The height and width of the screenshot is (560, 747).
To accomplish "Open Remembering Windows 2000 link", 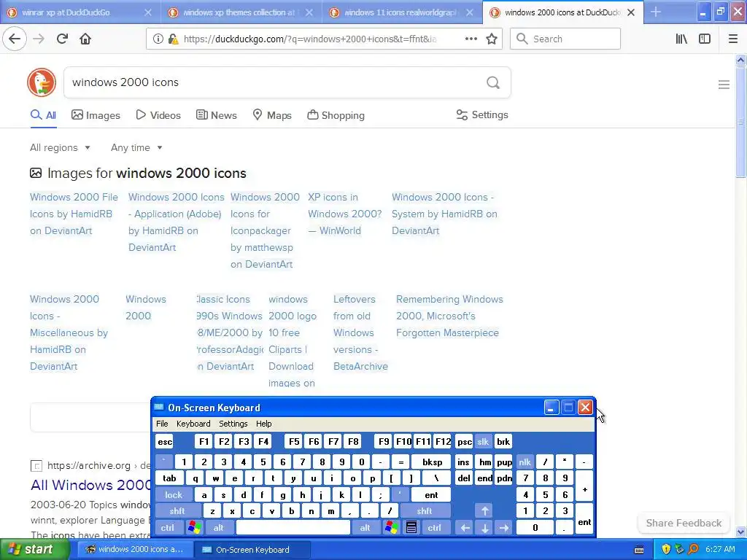I will coord(449,316).
